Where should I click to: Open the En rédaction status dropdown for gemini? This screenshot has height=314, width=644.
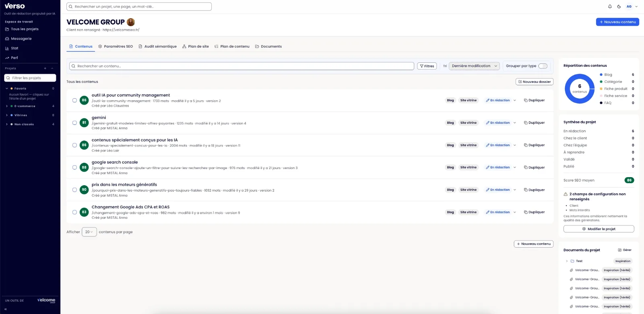pos(501,123)
